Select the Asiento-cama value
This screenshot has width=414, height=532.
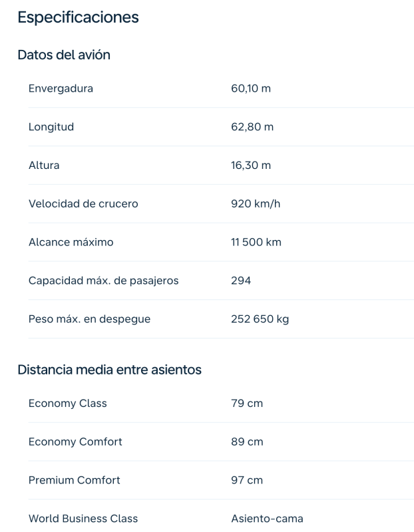point(267,519)
